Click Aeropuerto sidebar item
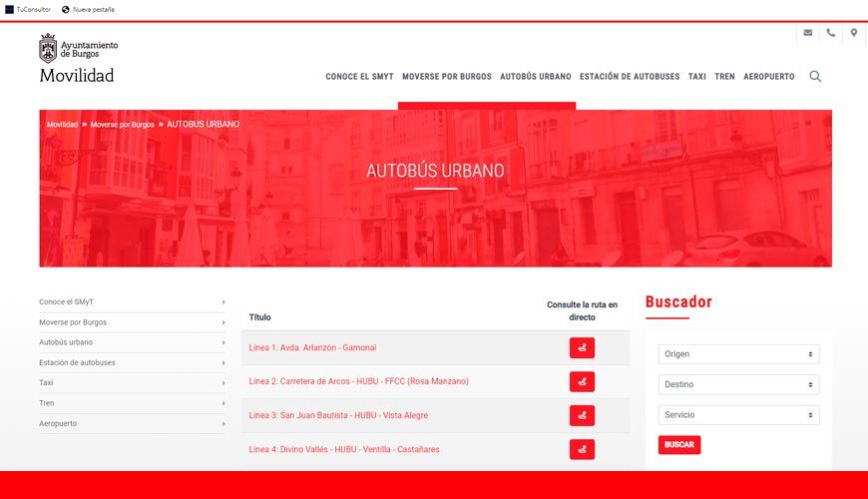Image resolution: width=868 pixels, height=499 pixels. point(58,424)
